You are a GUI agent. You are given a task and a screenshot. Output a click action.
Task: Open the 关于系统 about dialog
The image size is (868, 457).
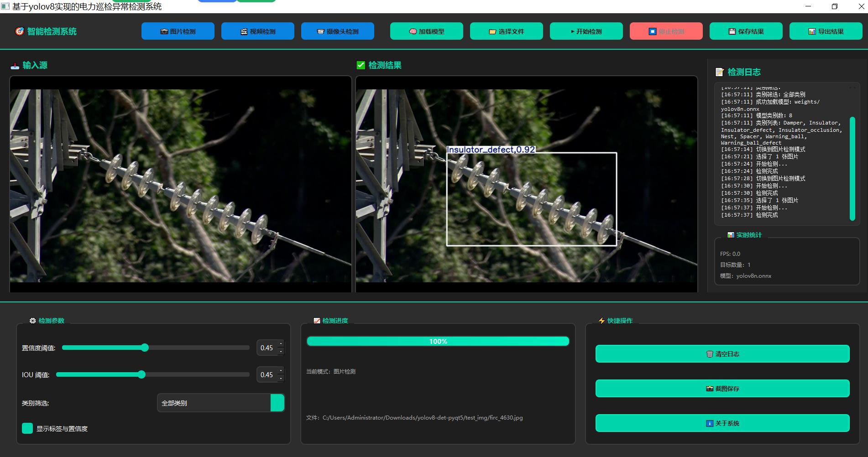coord(722,423)
